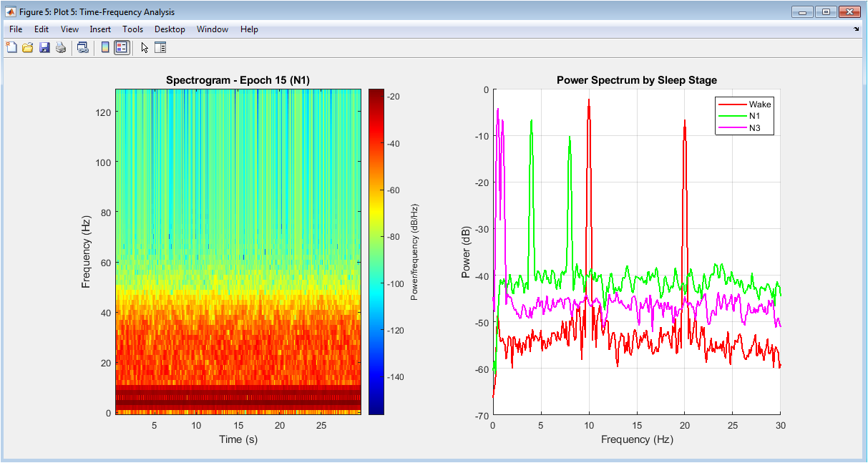Expand the Window menu

[213, 29]
